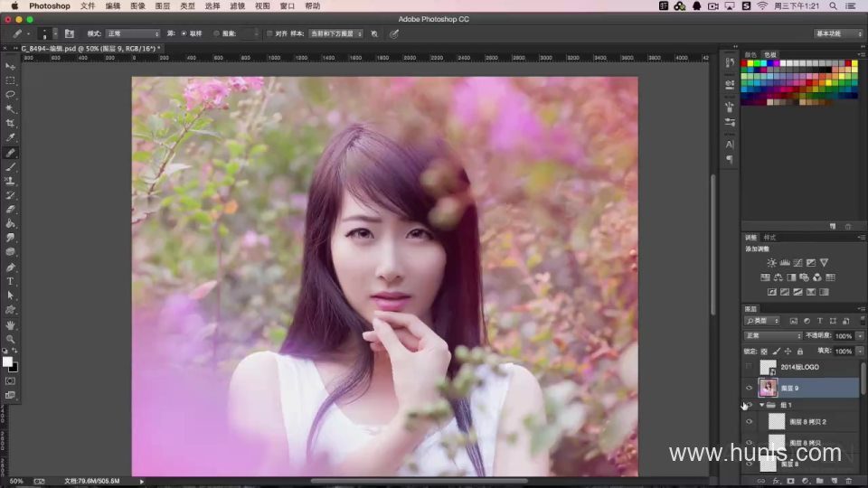The image size is (868, 488).
Task: Open the 图层 menu
Action: coord(162,5)
